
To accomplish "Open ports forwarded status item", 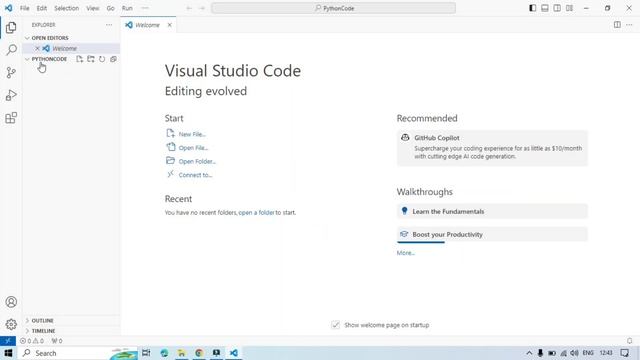I will click(57, 341).
